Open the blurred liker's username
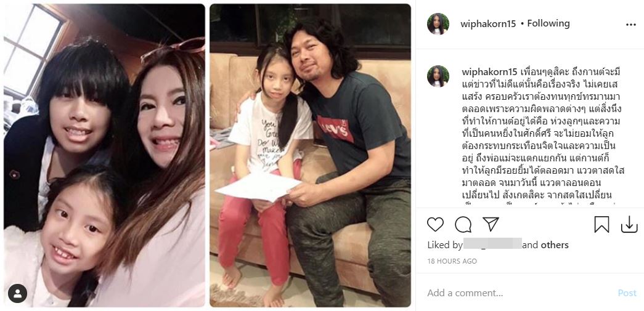644x311 pixels. point(492,244)
